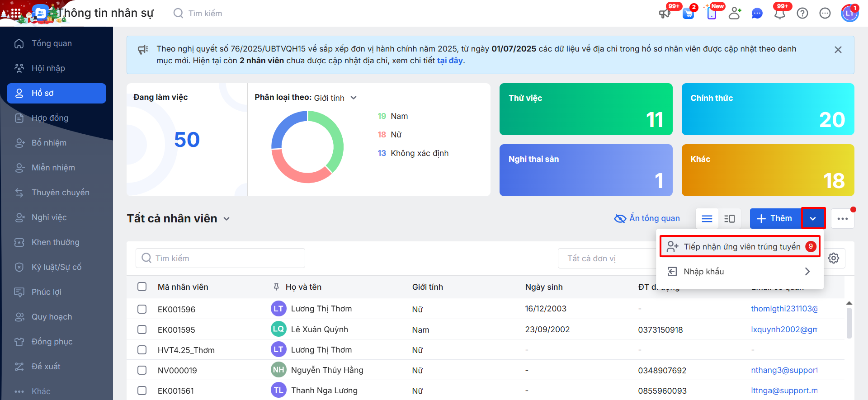Open the Nhập khẩu submenu
Screen dimensions: 868x400
click(x=740, y=271)
